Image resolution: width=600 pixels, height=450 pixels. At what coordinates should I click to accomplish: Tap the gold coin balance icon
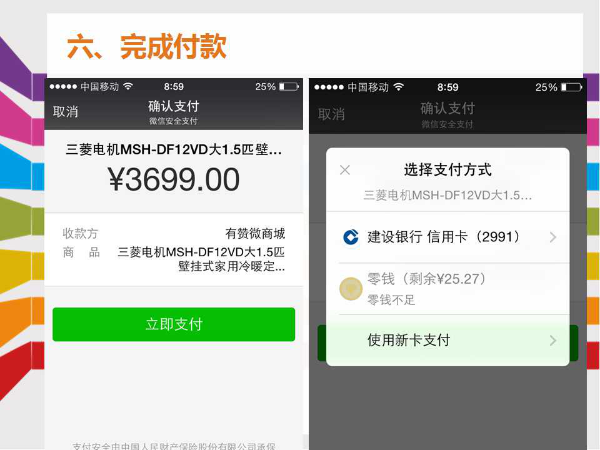(x=351, y=289)
